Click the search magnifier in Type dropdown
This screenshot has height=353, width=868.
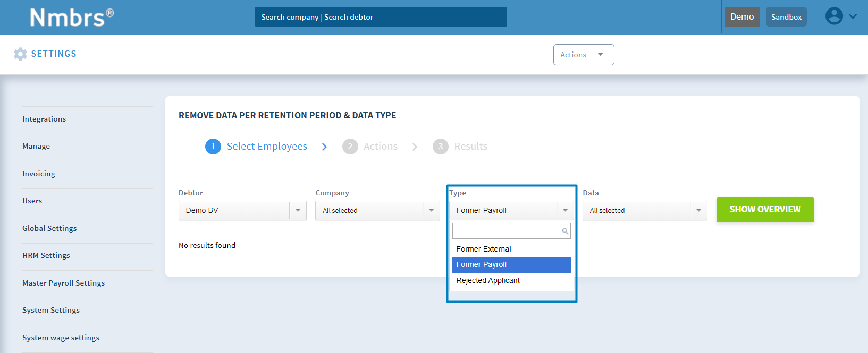(565, 231)
